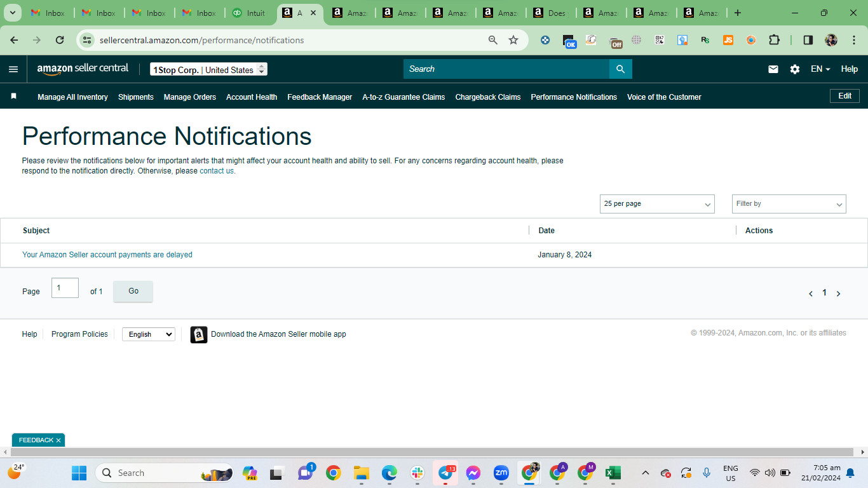Click the footer Help link
Viewport: 868px width, 488px height.
point(30,334)
